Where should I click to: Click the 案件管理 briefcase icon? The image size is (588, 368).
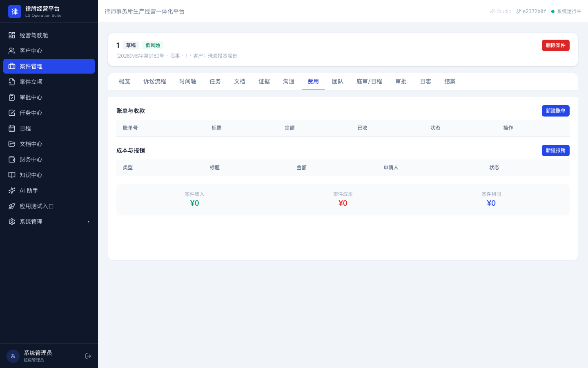[x=12, y=66]
